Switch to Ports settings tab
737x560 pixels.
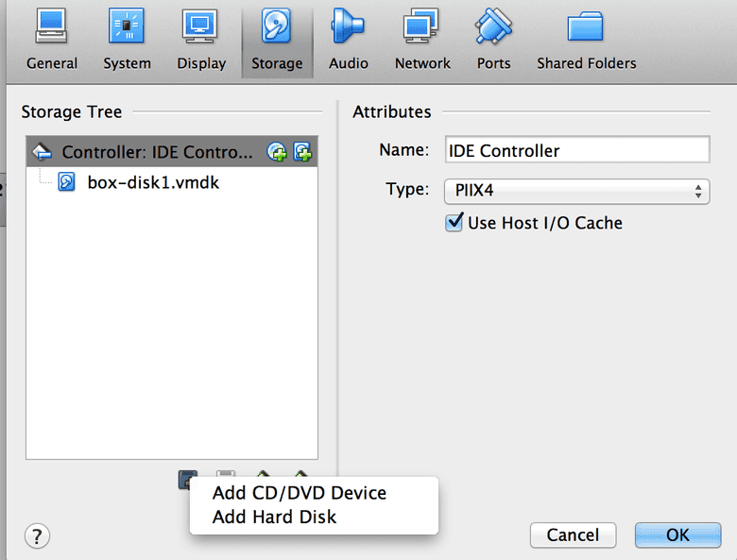point(493,42)
